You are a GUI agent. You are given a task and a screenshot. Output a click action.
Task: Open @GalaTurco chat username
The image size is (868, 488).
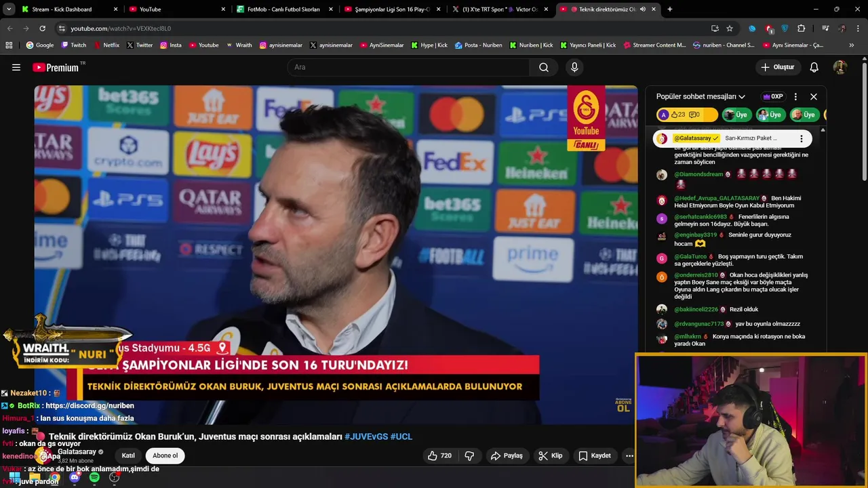point(690,257)
